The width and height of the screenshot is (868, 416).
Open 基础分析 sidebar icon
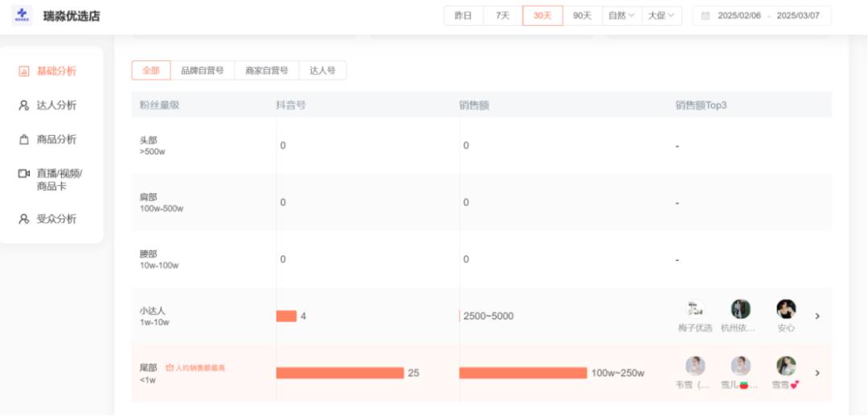(24, 72)
